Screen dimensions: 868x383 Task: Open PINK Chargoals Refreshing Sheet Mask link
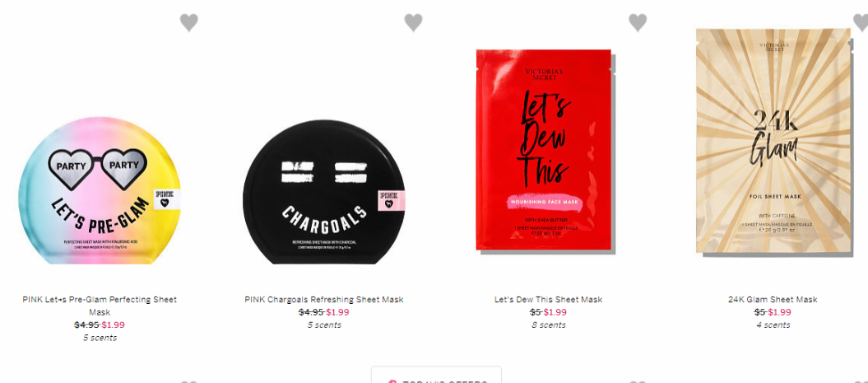(324, 299)
